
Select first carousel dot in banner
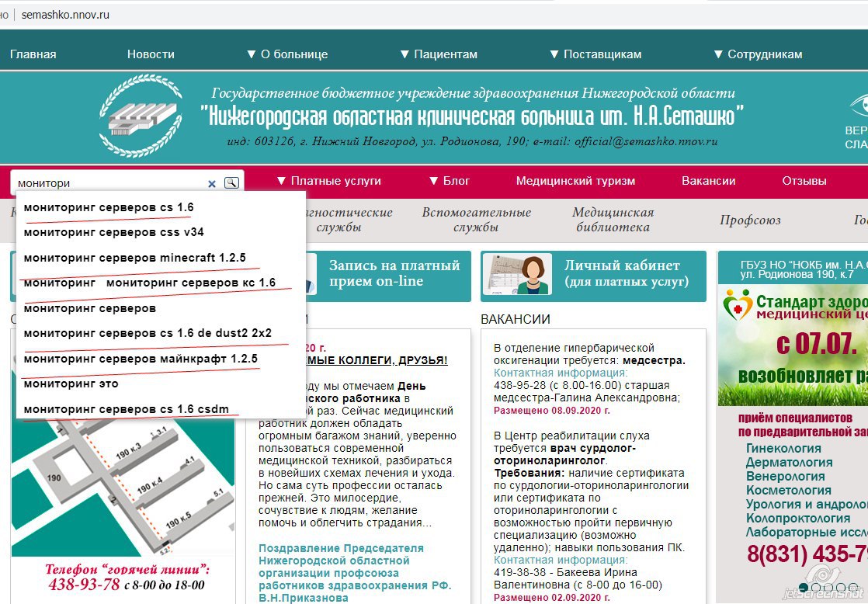tap(804, 588)
